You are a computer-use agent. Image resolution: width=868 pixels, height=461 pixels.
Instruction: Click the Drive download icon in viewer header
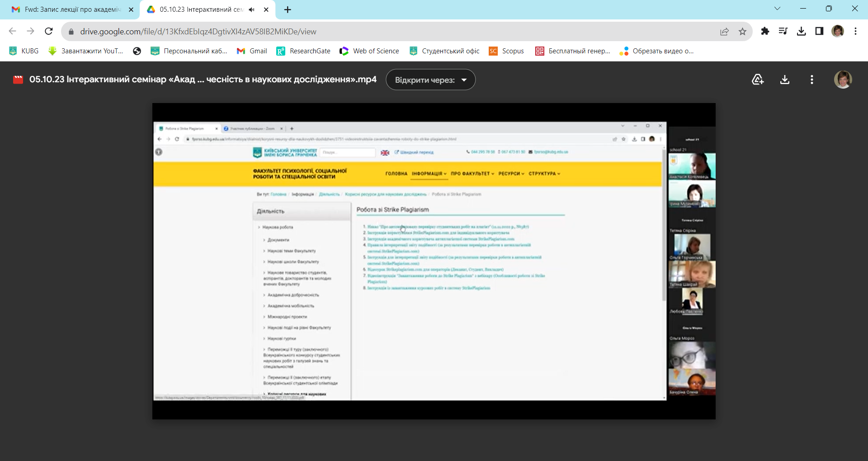(x=785, y=80)
